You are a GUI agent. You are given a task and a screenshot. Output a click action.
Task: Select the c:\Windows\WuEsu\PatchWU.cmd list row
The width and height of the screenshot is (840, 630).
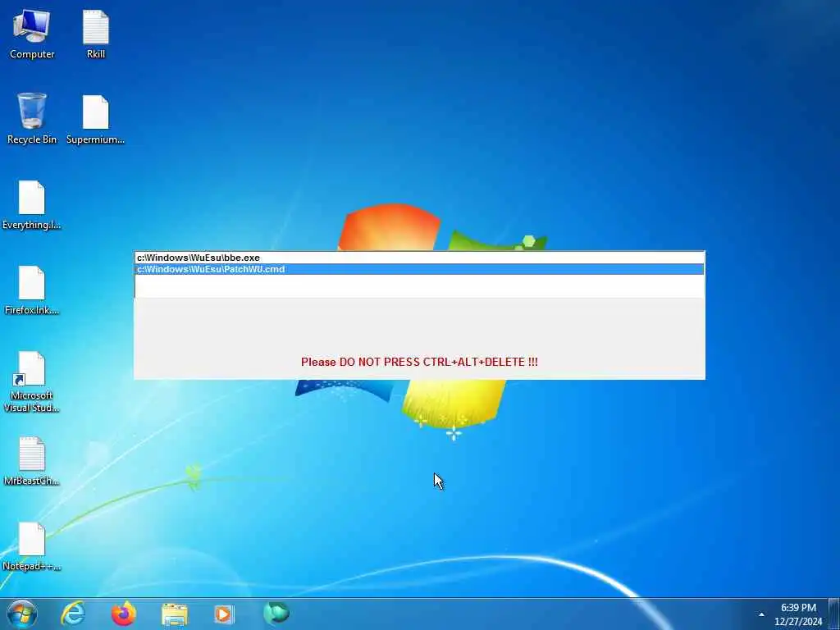point(419,269)
